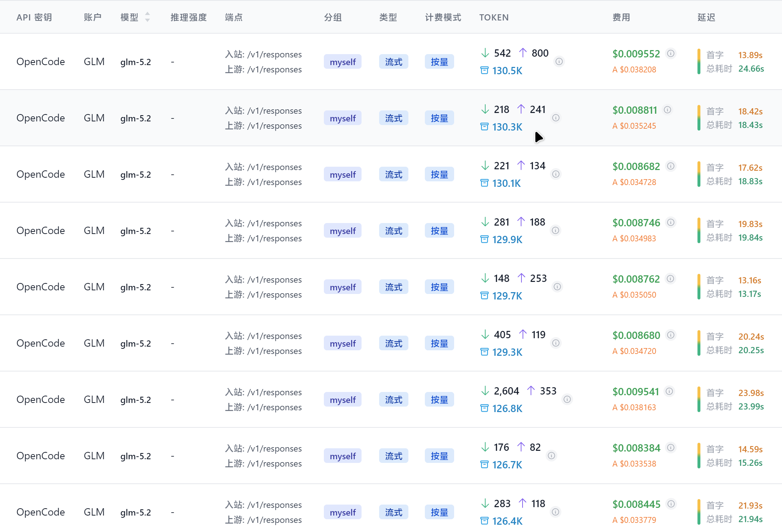Viewport: 782px width, 532px height.
Task: Click the 计费模式 column header
Action: coord(443,17)
